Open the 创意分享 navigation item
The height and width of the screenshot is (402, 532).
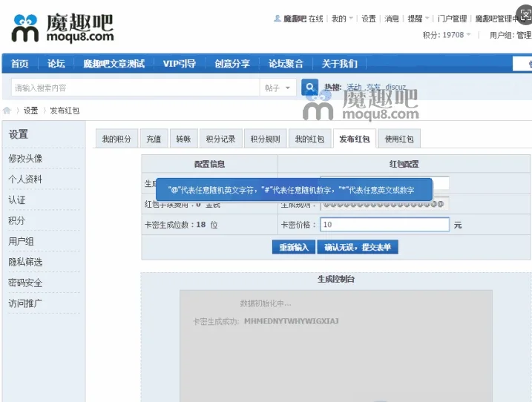tap(232, 64)
